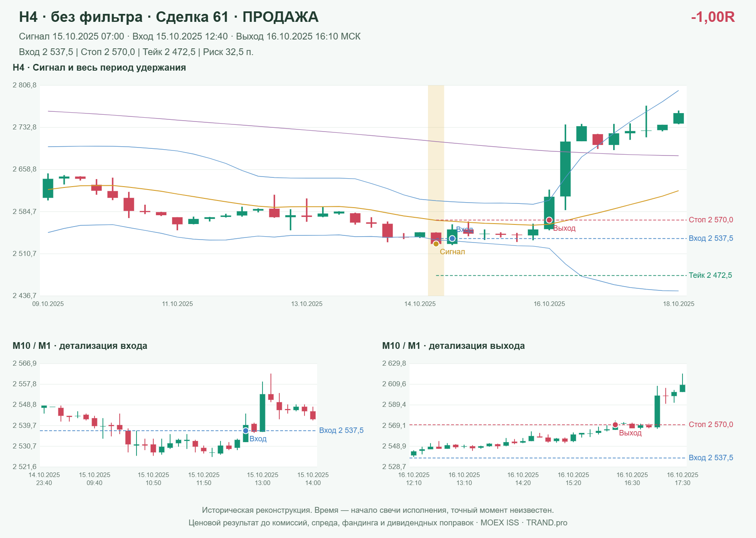The image size is (756, 538).
Task: Click the 'Вход' text label under the entry dot
Action: (x=258, y=439)
